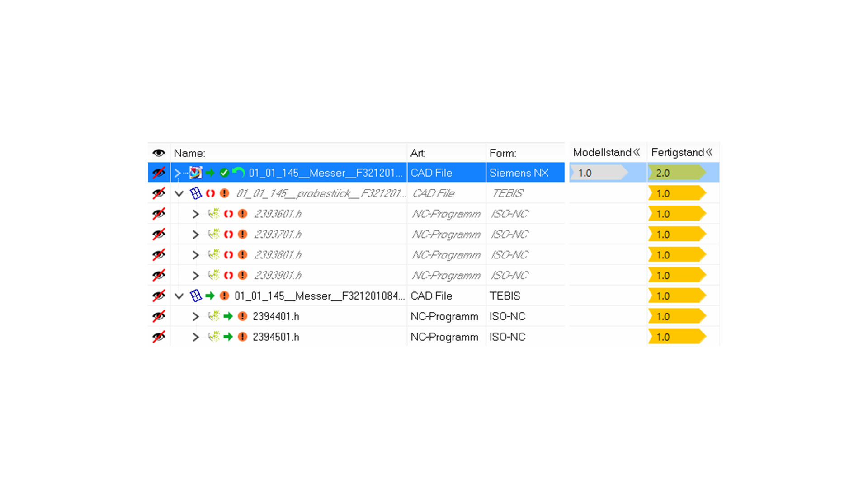This screenshot has width=868, height=488.
Task: Expand the 2393901.h NC program node
Action: [195, 275]
